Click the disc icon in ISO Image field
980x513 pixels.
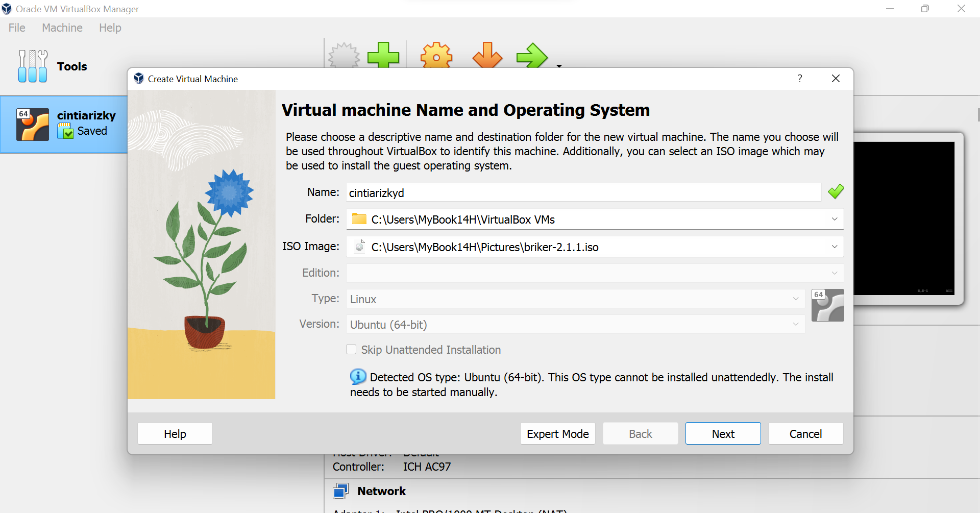(359, 247)
